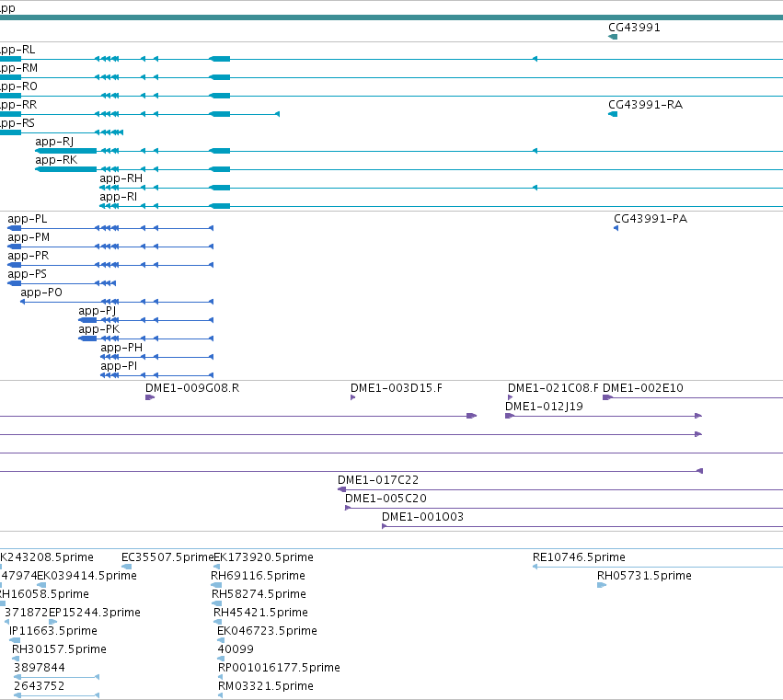
Task: Click the RE10746.5prime EST label
Action: [x=579, y=557]
